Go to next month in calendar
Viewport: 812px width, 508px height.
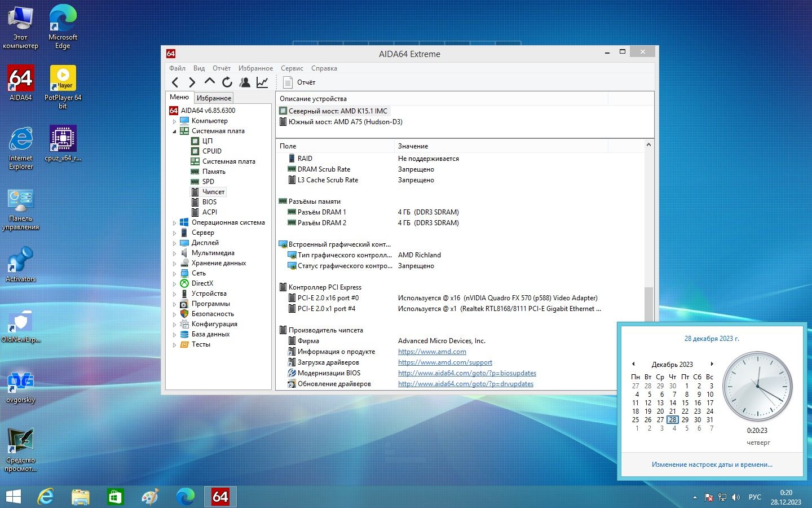[712, 364]
